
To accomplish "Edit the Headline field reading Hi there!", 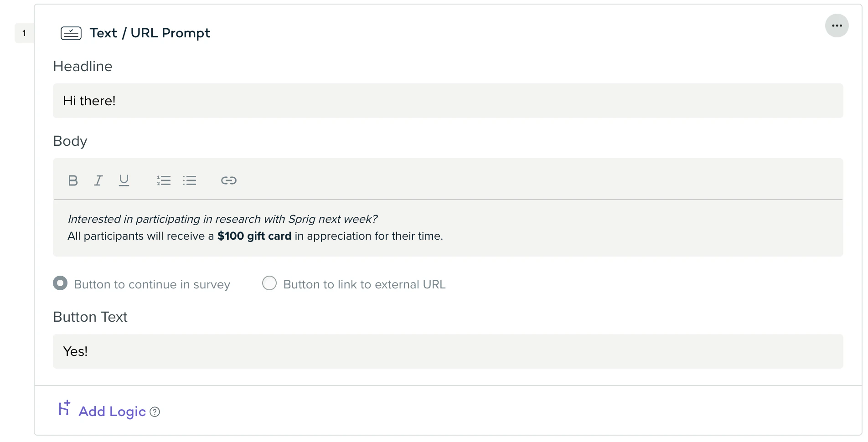I will pos(448,101).
